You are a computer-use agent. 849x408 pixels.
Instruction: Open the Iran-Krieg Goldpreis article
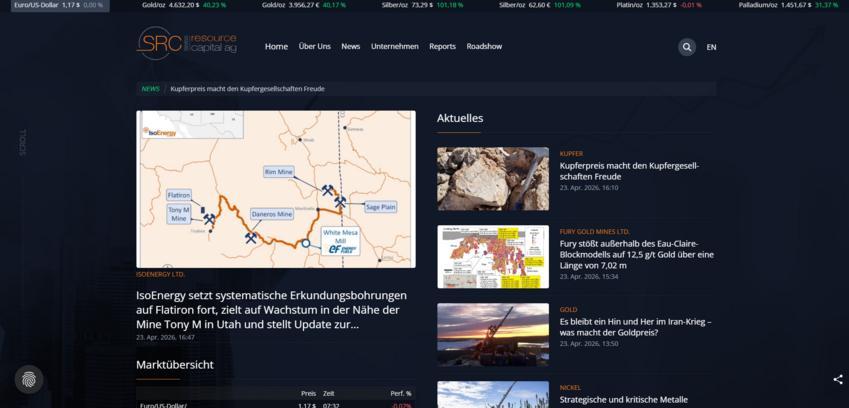pyautogui.click(x=635, y=327)
